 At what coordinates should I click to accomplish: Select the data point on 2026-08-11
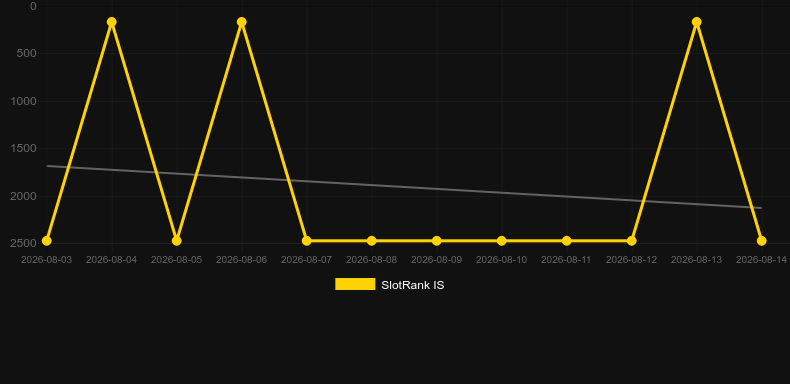pos(566,241)
